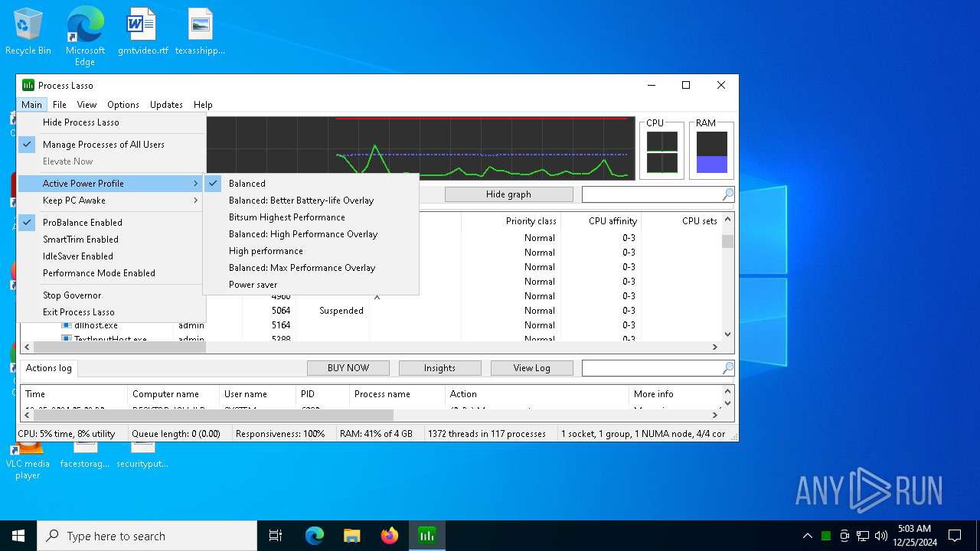Click the taskbar search box

(147, 536)
